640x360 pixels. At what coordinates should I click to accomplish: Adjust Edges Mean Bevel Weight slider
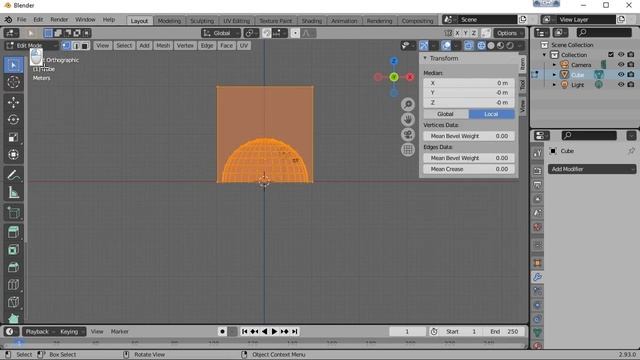[469, 158]
